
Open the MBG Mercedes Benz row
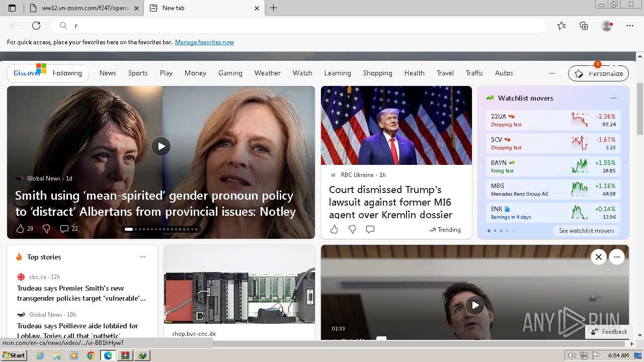[x=553, y=190]
